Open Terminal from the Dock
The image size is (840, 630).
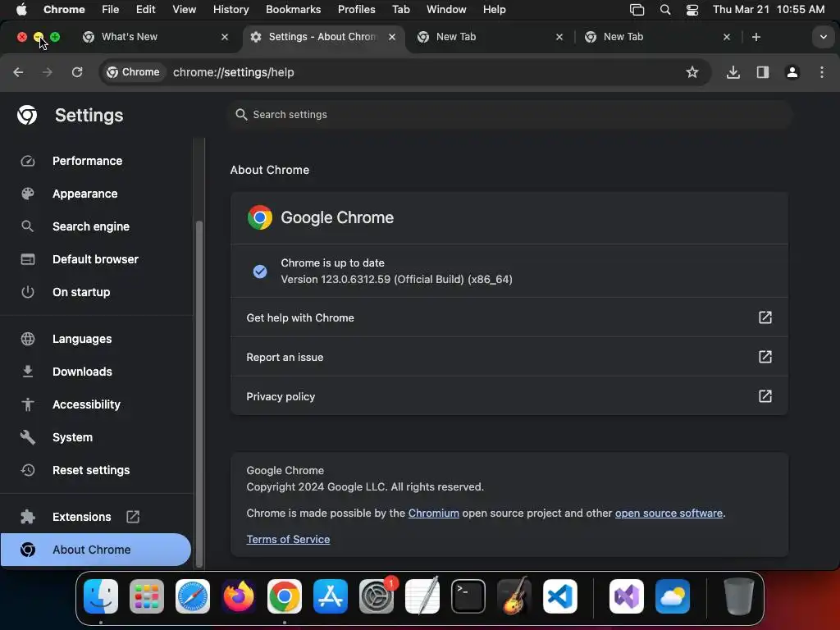click(468, 596)
